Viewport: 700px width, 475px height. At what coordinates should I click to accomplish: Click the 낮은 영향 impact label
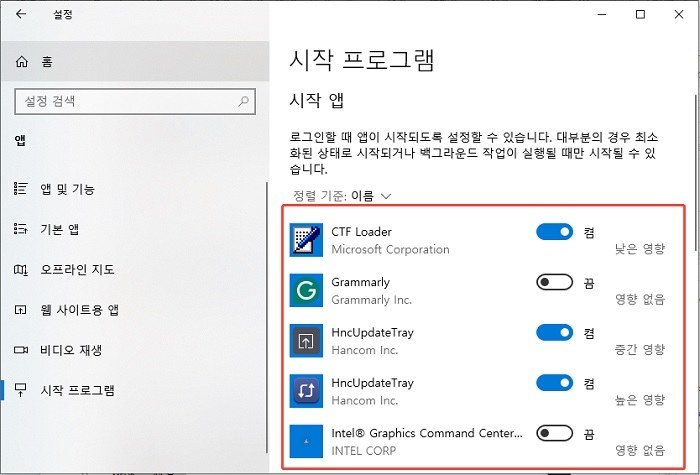click(640, 249)
